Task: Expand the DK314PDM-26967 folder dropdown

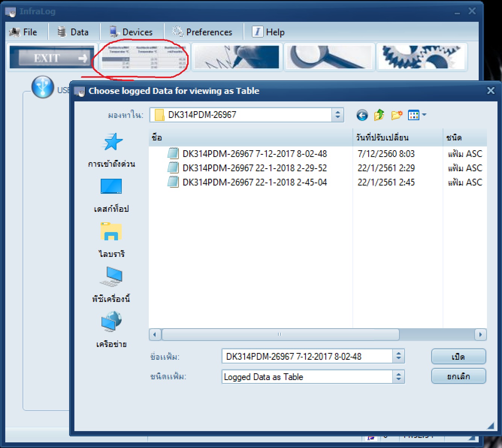Action: (337, 115)
